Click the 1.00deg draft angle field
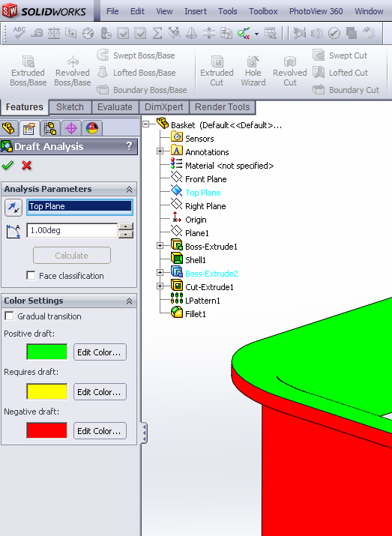Screen dimensions: 392x536 tap(72, 230)
